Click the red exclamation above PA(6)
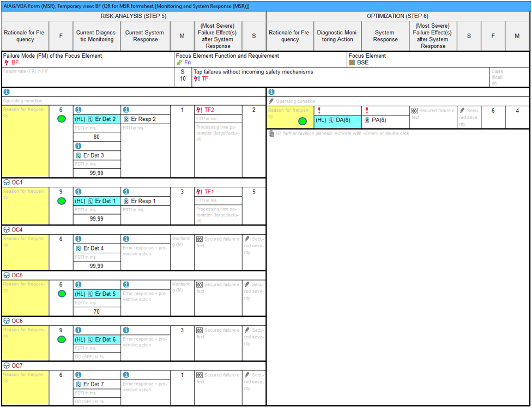The height and width of the screenshot is (408, 532). pyautogui.click(x=367, y=111)
